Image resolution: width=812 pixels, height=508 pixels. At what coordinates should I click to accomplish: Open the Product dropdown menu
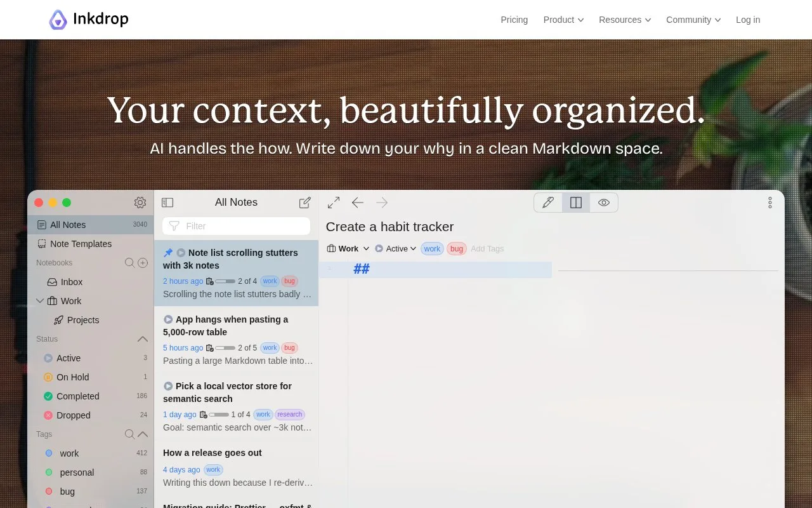[563, 20]
